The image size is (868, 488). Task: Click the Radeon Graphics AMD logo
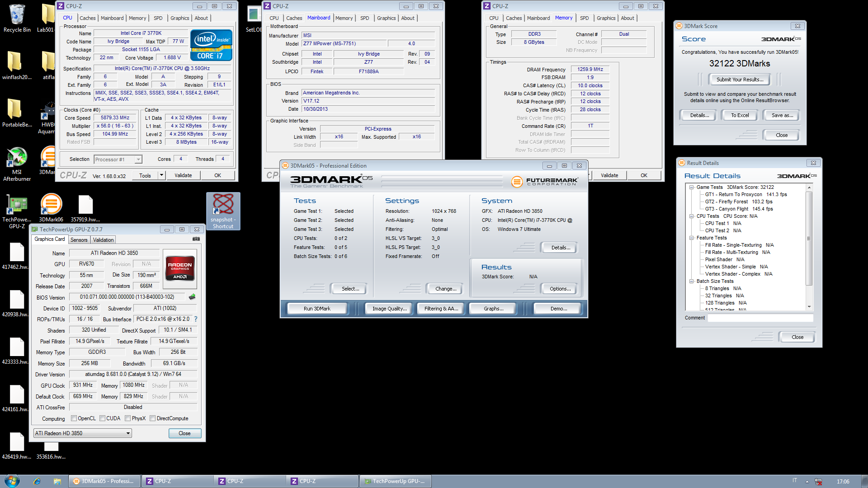point(180,269)
